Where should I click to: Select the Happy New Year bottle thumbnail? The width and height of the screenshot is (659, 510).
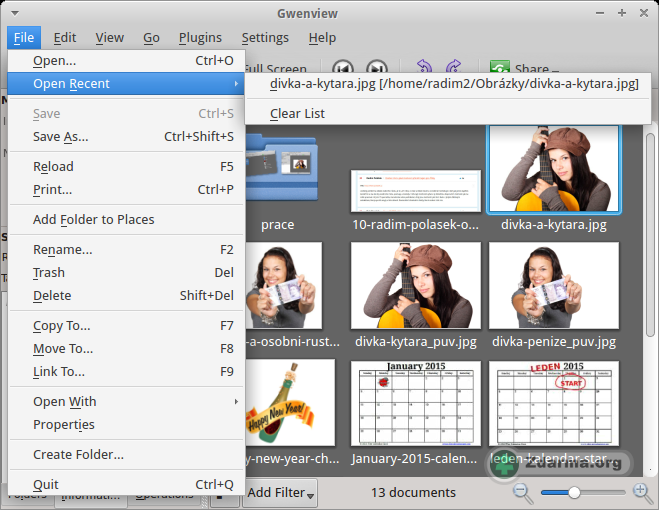tap(290, 402)
